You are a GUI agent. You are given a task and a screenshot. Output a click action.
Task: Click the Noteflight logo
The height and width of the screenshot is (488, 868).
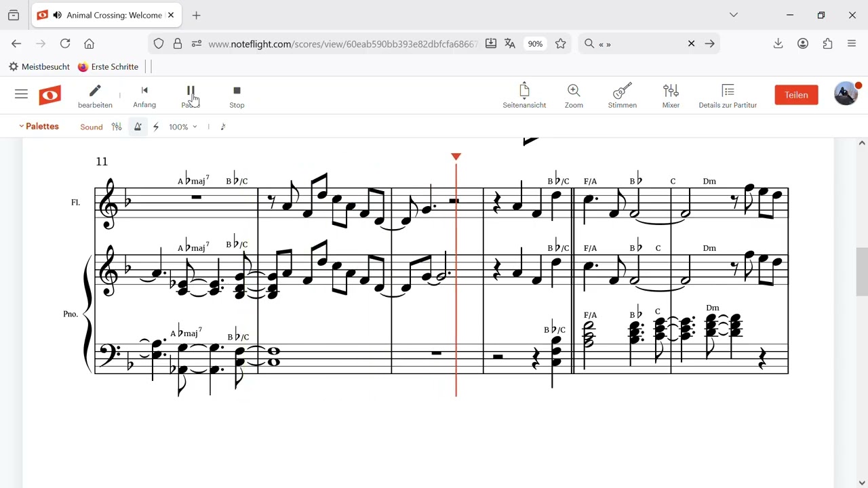coord(50,95)
